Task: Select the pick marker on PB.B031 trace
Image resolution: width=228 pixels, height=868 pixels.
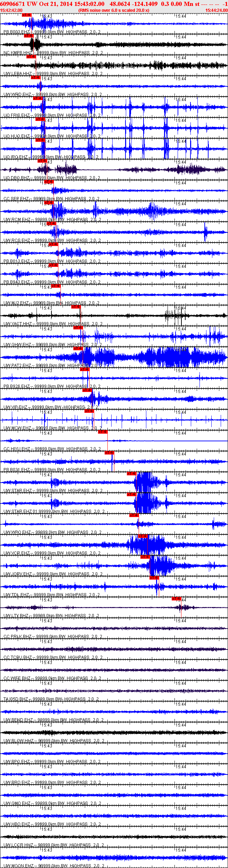Action: pos(109,452)
